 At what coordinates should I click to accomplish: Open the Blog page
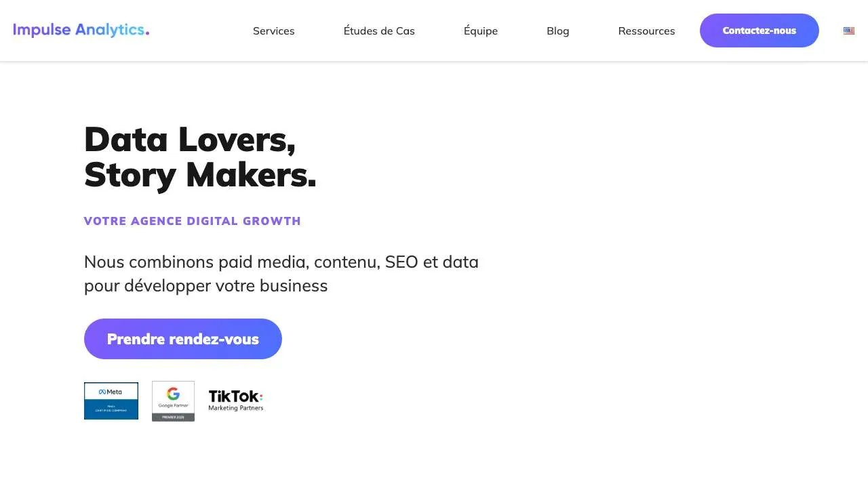[558, 30]
